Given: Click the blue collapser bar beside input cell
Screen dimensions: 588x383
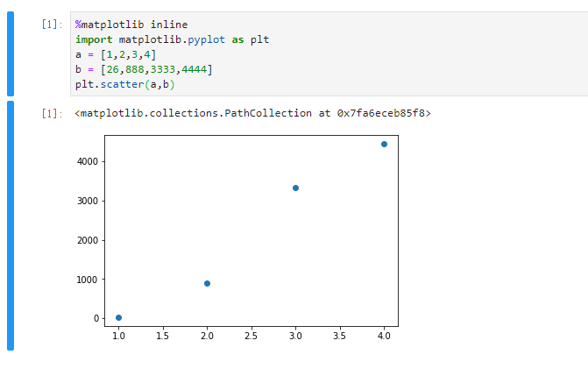Looking at the screenshot, I should [11, 53].
